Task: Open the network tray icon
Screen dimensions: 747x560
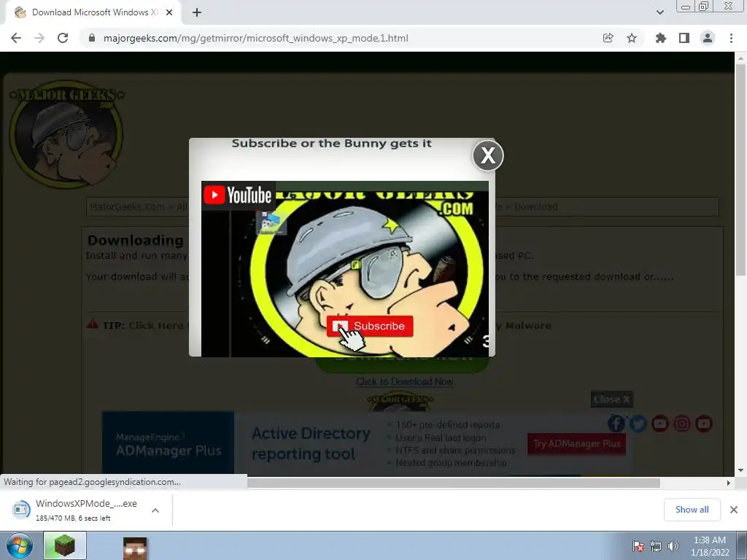Action: pyautogui.click(x=656, y=546)
